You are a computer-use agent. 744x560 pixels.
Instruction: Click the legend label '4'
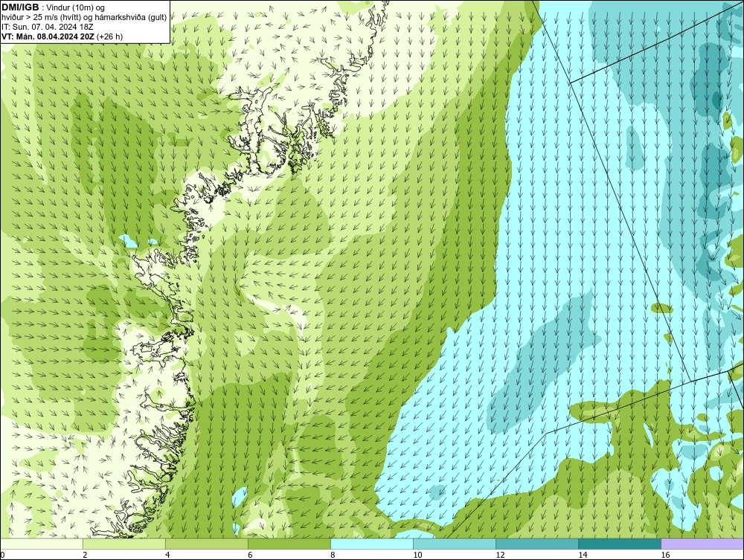click(167, 555)
